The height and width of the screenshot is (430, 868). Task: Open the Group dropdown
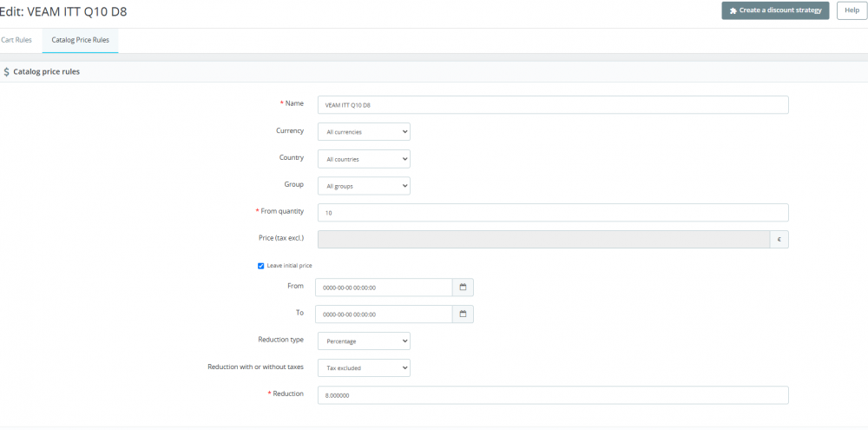point(363,186)
